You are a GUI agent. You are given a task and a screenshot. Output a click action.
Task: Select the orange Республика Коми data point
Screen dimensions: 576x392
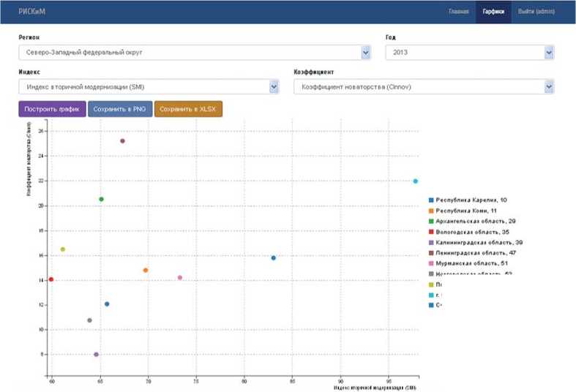click(x=146, y=270)
